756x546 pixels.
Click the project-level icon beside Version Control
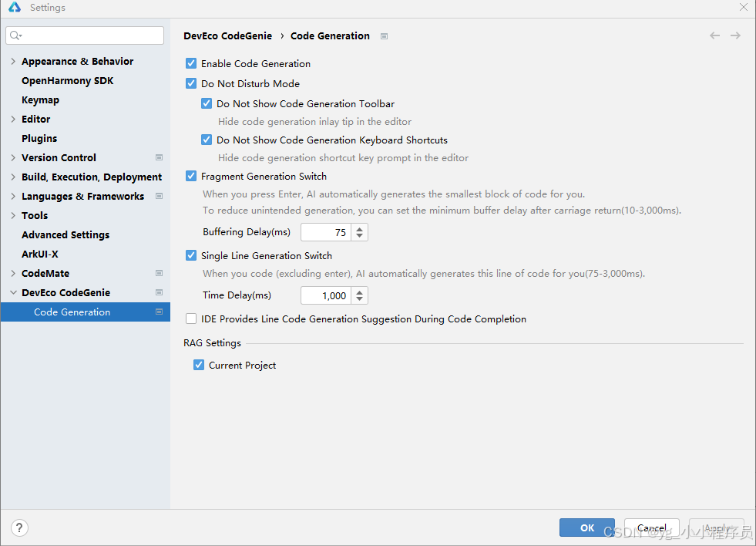(159, 158)
